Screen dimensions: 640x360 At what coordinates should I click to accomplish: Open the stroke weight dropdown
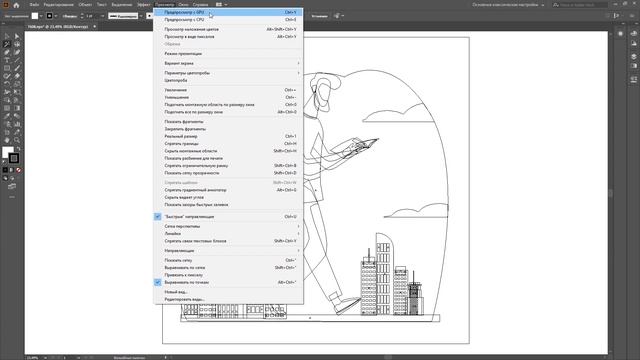click(x=102, y=16)
